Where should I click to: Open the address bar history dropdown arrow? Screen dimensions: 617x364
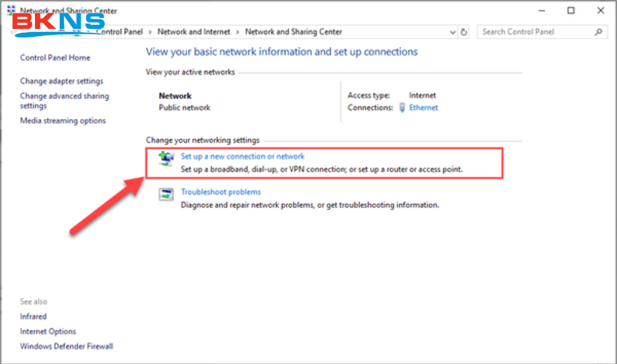click(453, 31)
